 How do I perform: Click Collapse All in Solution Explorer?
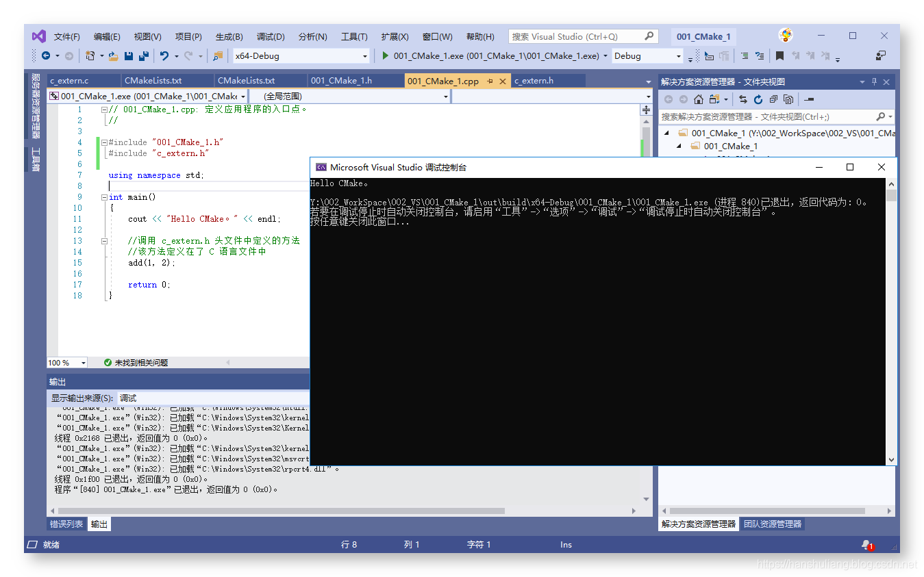point(773,99)
